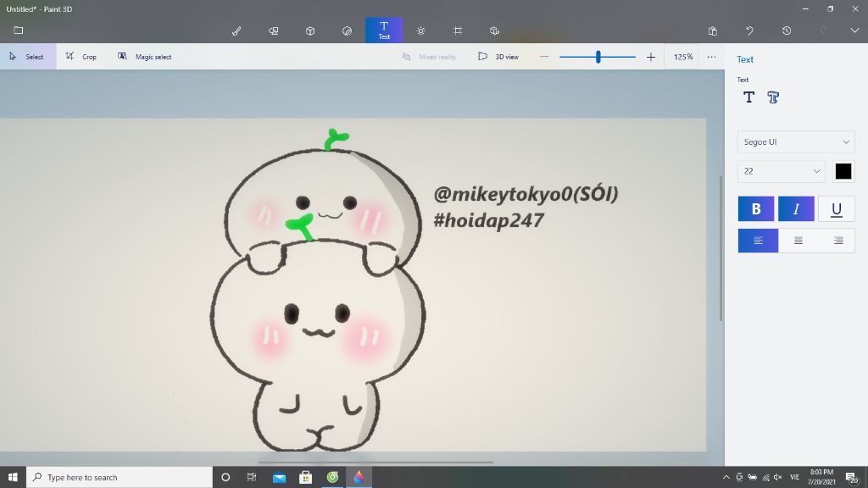Align text center
The image size is (868, 488).
coord(798,240)
